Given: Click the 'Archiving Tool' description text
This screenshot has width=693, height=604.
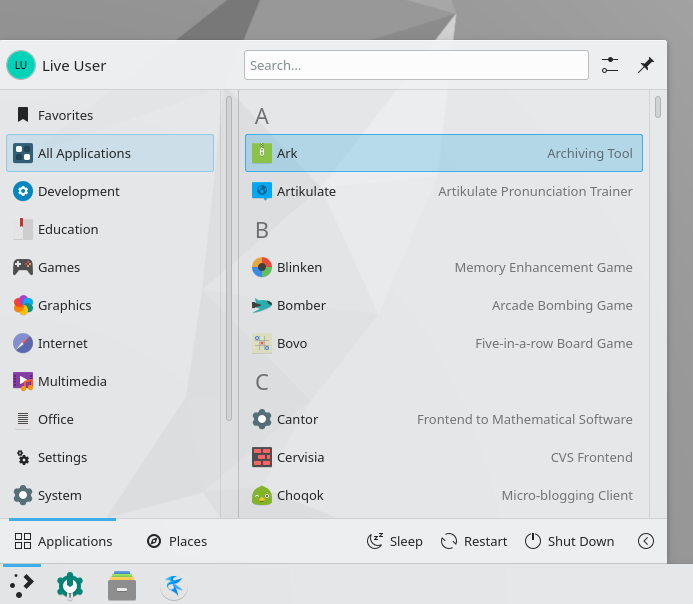Looking at the screenshot, I should 590,153.
